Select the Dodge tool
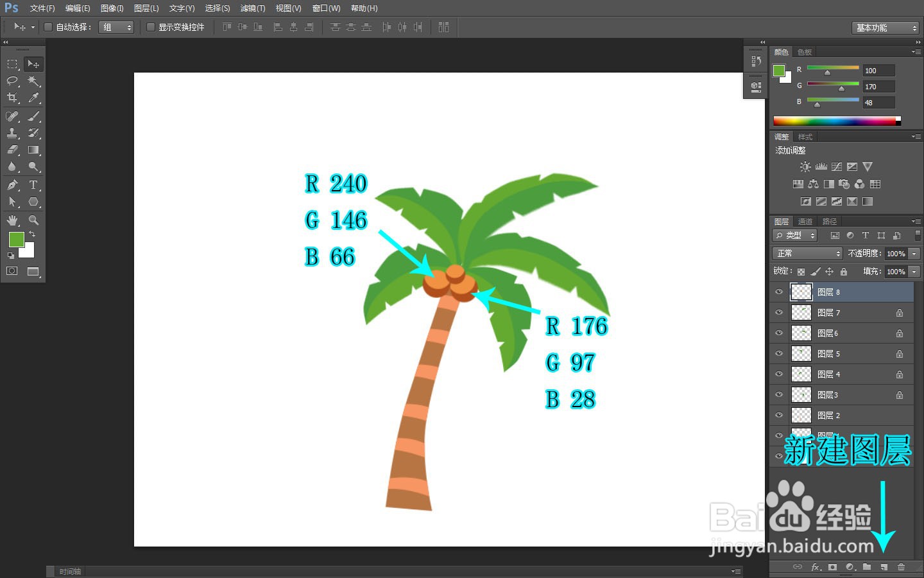 coord(33,166)
